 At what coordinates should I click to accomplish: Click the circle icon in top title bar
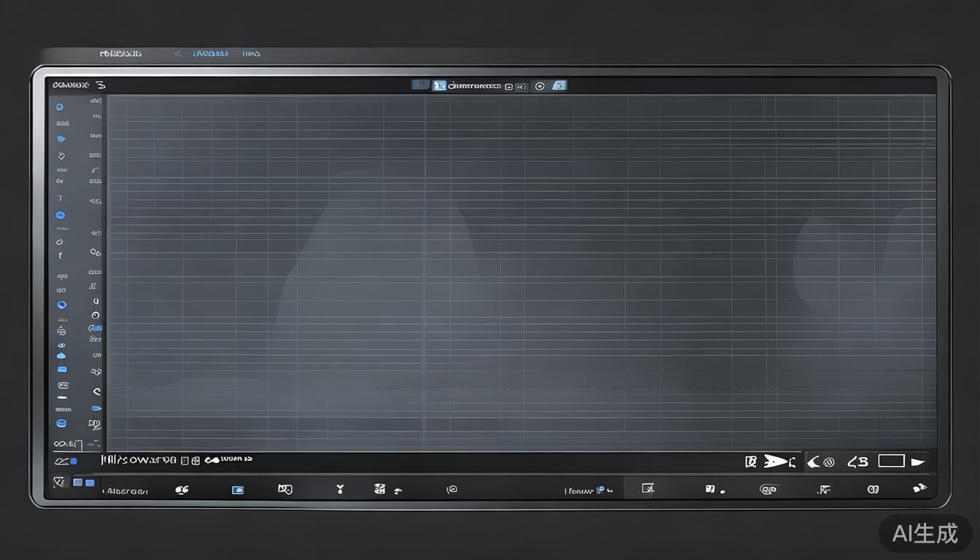540,86
